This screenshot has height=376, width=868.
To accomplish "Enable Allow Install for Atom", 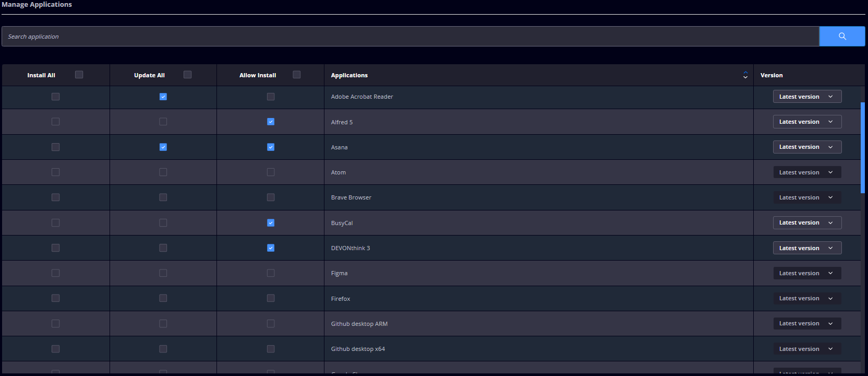I will click(271, 172).
